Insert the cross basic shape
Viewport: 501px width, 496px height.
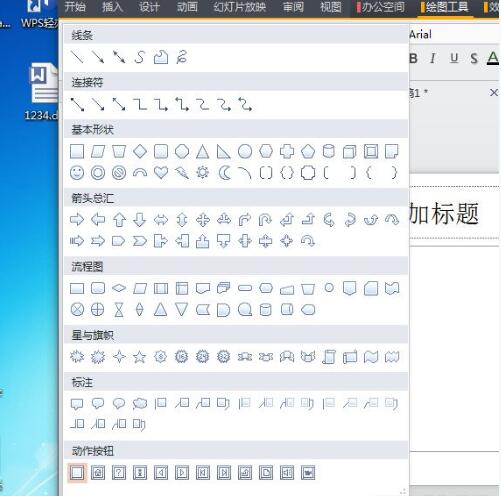287,152
